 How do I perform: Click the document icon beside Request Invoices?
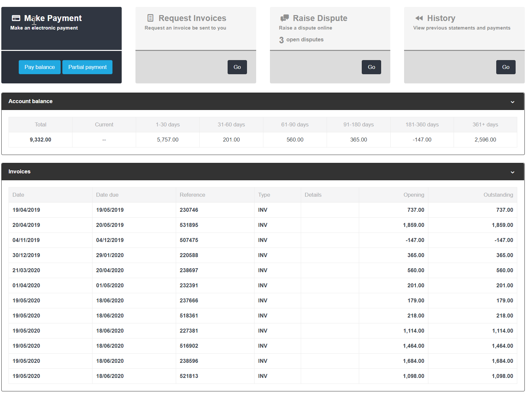pyautogui.click(x=151, y=18)
